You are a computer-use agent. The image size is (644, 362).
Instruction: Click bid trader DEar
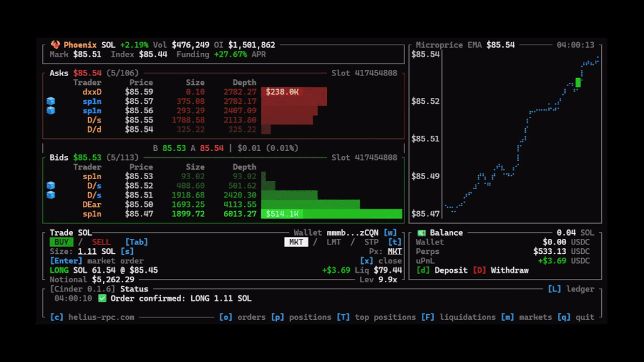pos(92,204)
